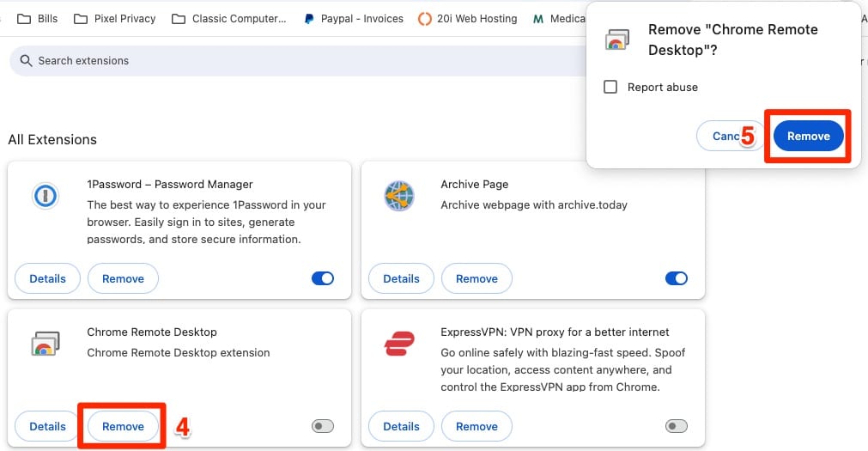Viewport: 868px width, 451px height.
Task: Confirm removal with the blue Remove button
Action: point(808,136)
